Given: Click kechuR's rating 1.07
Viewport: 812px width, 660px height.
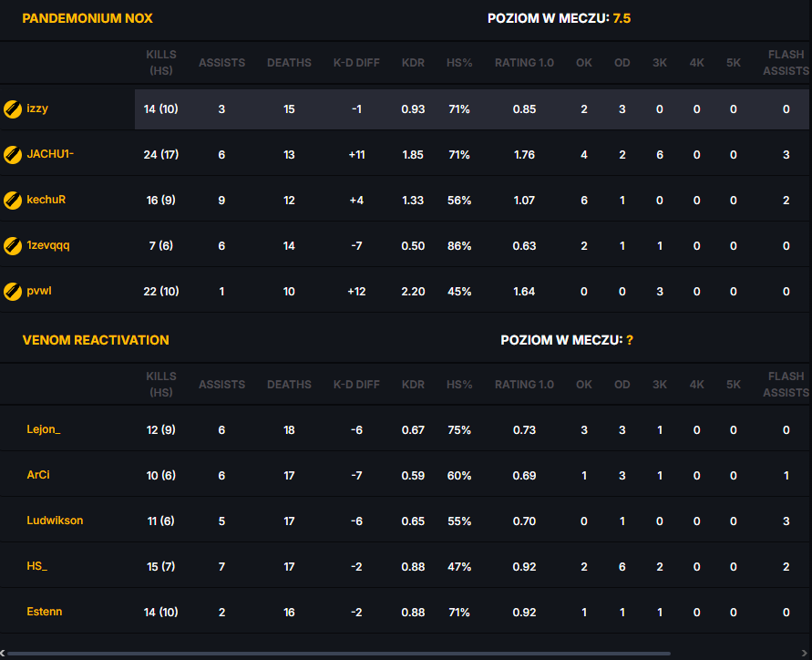Looking at the screenshot, I should [x=524, y=201].
